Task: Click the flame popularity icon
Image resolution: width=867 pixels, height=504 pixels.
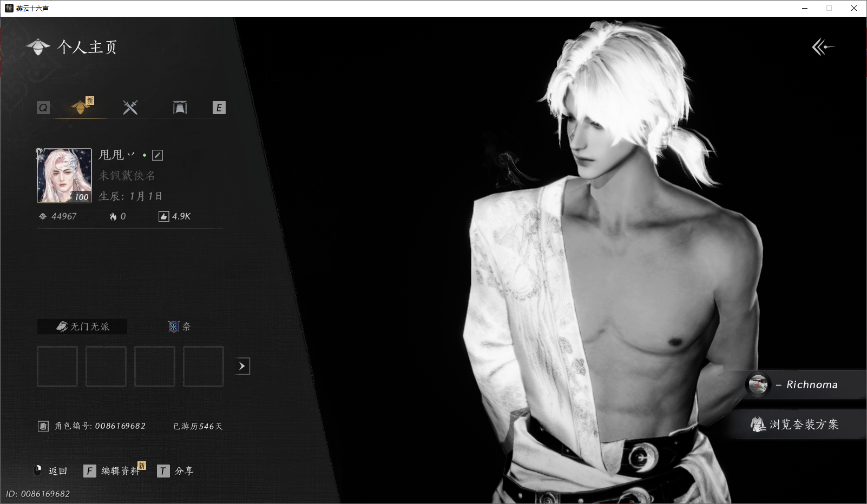Action: [x=113, y=216]
